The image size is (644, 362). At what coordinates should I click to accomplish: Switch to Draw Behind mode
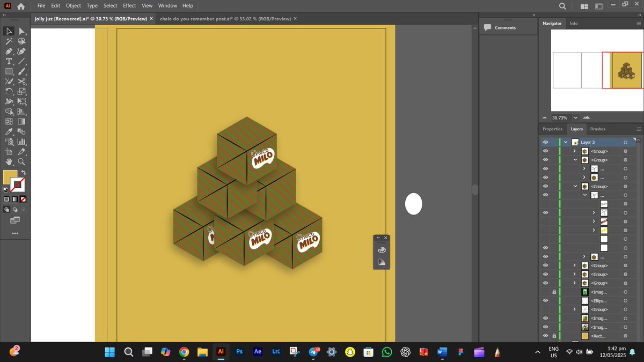coord(15,209)
